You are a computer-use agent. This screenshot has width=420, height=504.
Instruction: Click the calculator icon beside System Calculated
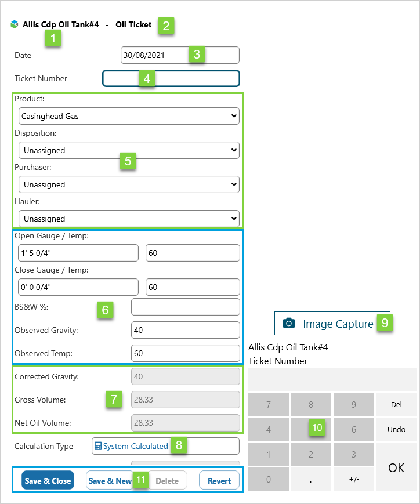click(98, 446)
